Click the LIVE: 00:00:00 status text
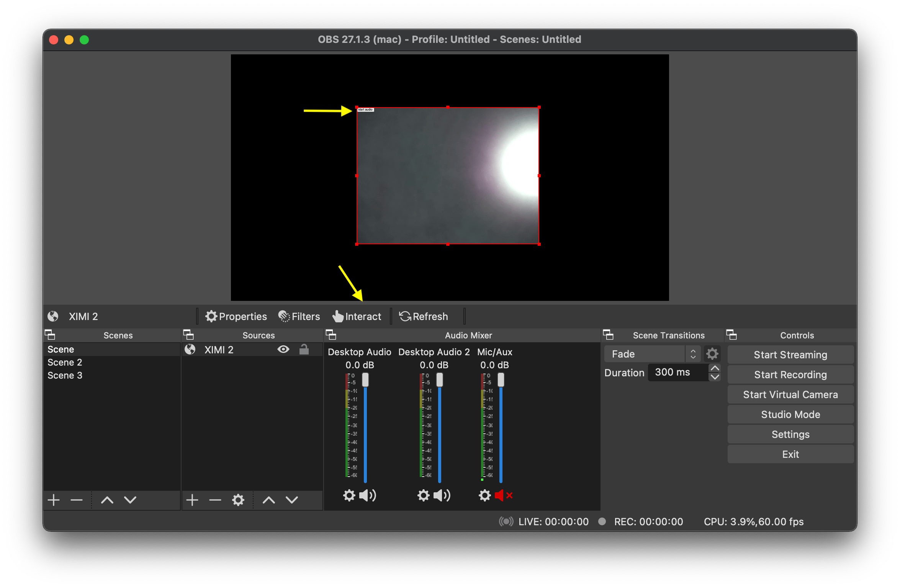This screenshot has width=900, height=588. pos(553,522)
